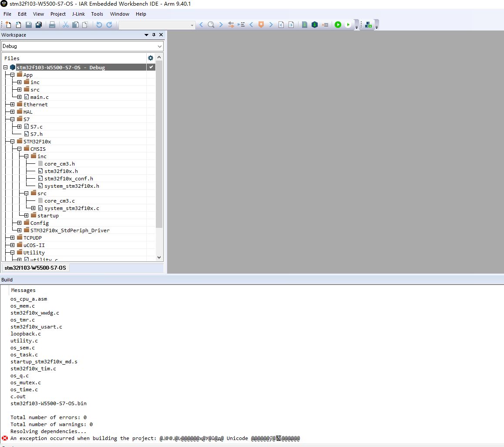Click the last toolbar icon with green arrow
Image resolution: width=504 pixels, height=447 pixels.
click(368, 25)
